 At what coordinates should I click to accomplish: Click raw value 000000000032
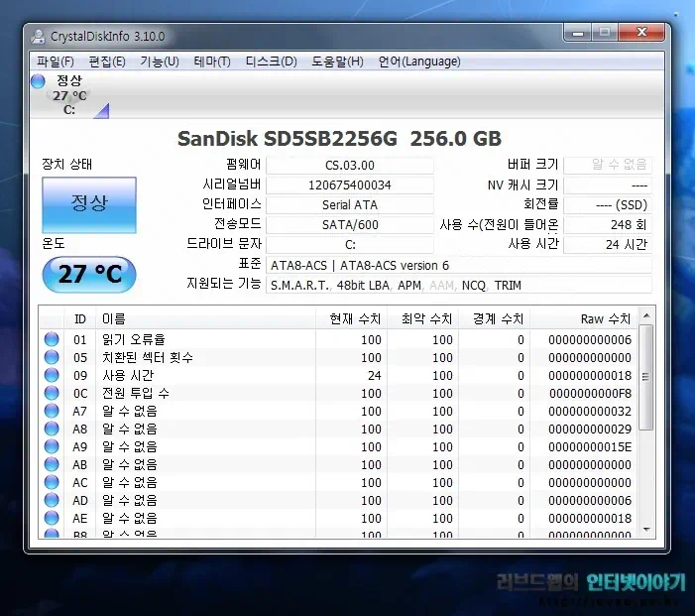point(590,411)
